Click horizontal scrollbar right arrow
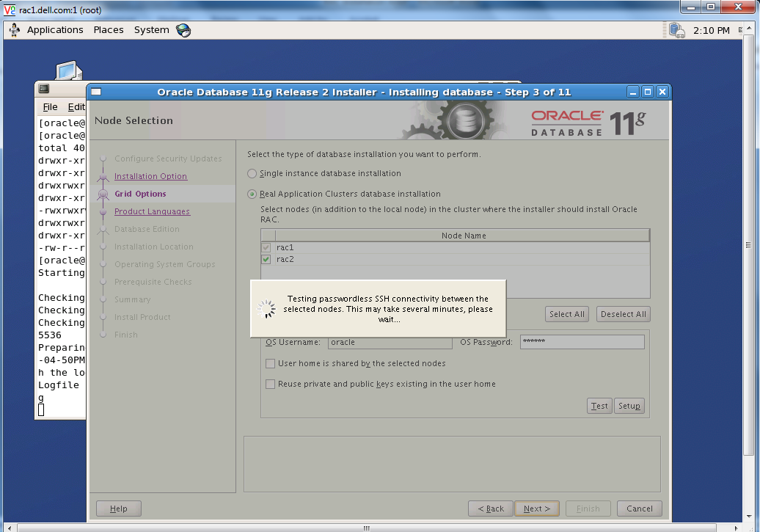 (737, 528)
